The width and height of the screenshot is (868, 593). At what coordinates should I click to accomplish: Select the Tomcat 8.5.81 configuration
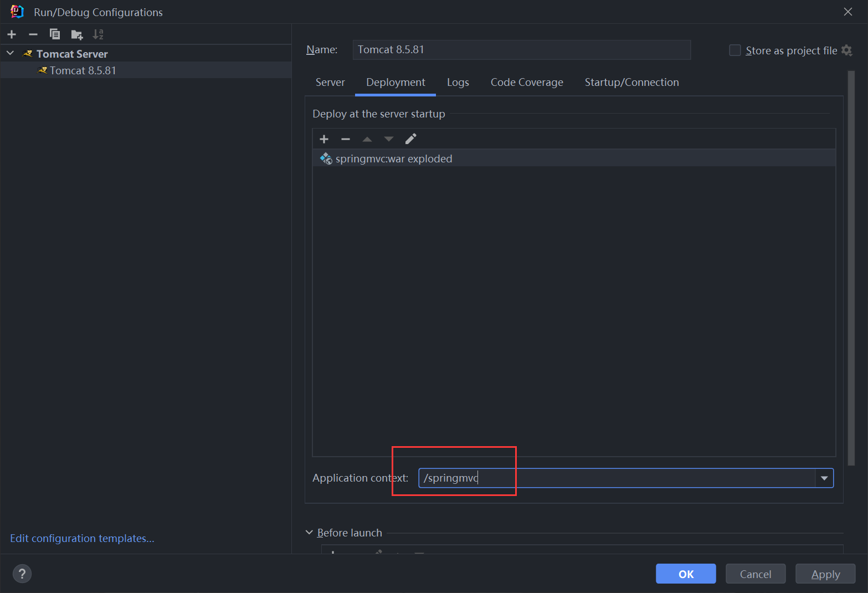(146, 70)
